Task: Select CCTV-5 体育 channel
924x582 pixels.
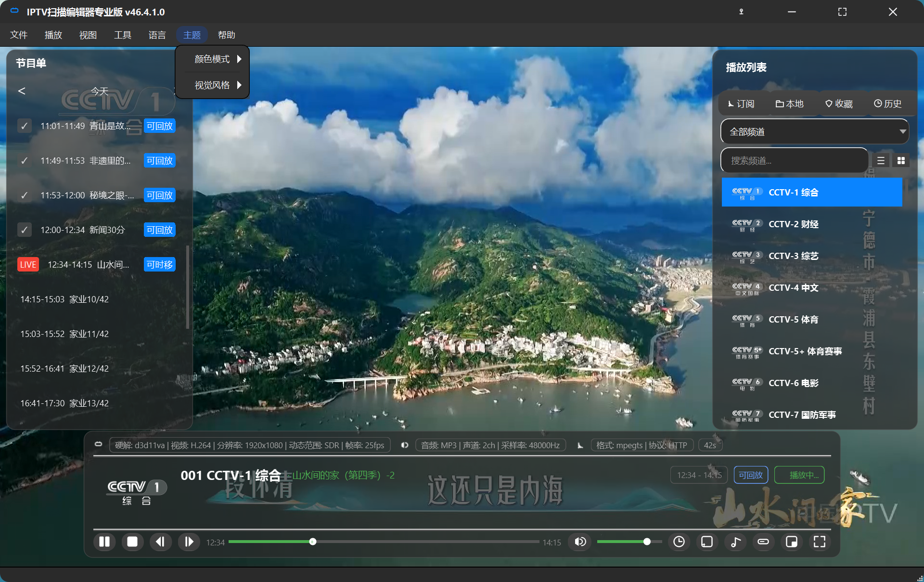Action: [x=812, y=320]
